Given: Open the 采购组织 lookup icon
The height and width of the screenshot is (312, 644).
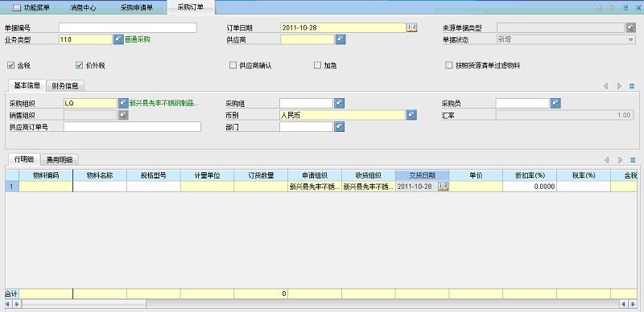Looking at the screenshot, I should (123, 104).
